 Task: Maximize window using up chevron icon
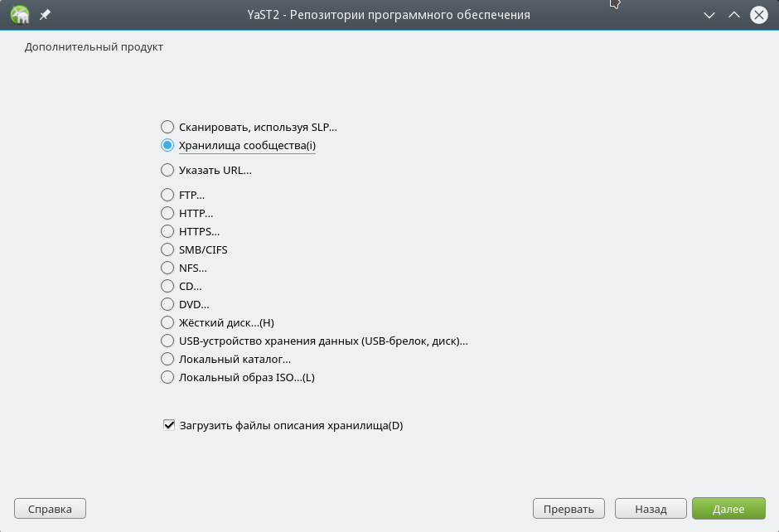point(733,15)
